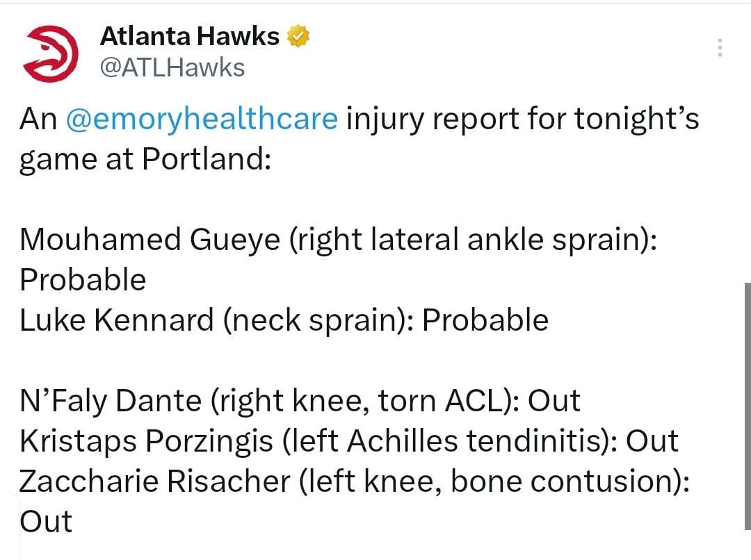Click the phrase 'game at Portland'
Viewport: 751px width, 560px height.
146,158
